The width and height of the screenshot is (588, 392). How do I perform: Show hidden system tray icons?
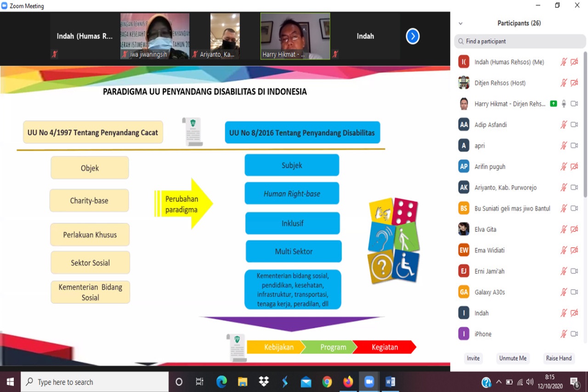(x=499, y=382)
